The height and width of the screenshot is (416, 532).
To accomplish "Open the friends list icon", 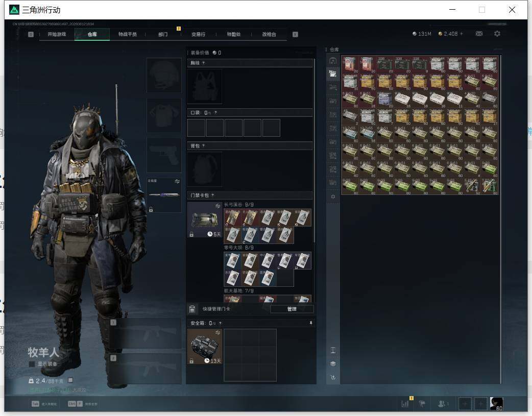I will (x=442, y=404).
